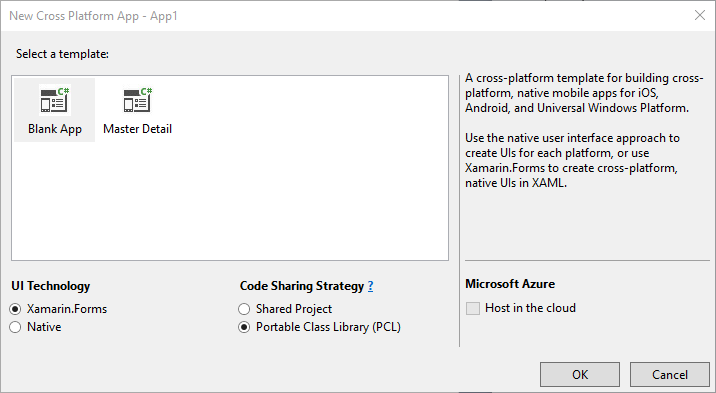The image size is (716, 393).
Task: Click the Cancel button
Action: coord(669,375)
